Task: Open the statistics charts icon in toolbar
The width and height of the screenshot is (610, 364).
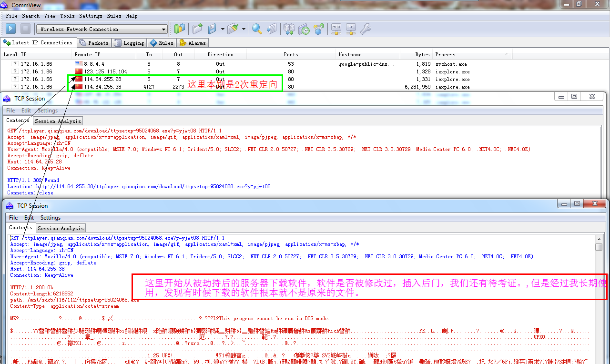Action: pyautogui.click(x=179, y=29)
